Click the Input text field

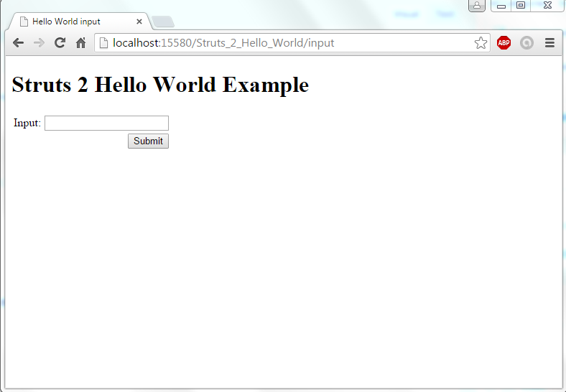pyautogui.click(x=106, y=123)
